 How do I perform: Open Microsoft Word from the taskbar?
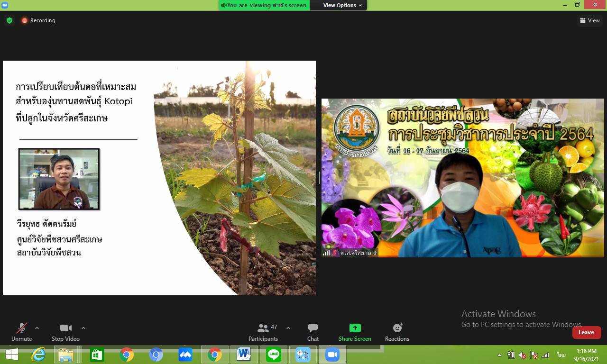click(244, 355)
